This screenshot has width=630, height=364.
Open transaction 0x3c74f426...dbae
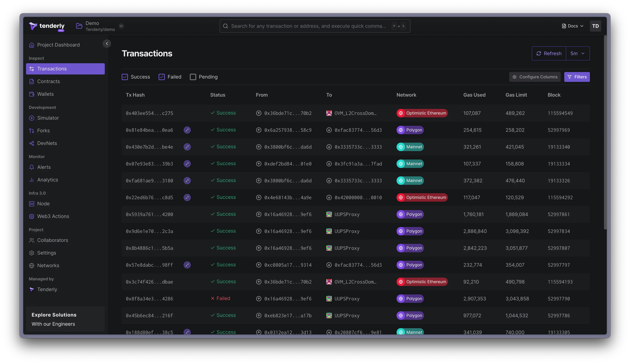[149, 282]
